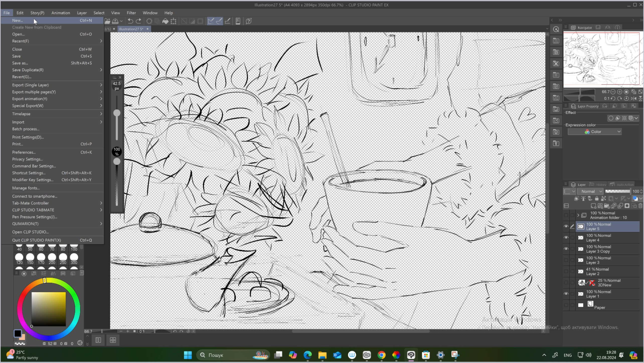Show Layer 3 by clicking its visibility box
644x363 pixels.
(566, 260)
